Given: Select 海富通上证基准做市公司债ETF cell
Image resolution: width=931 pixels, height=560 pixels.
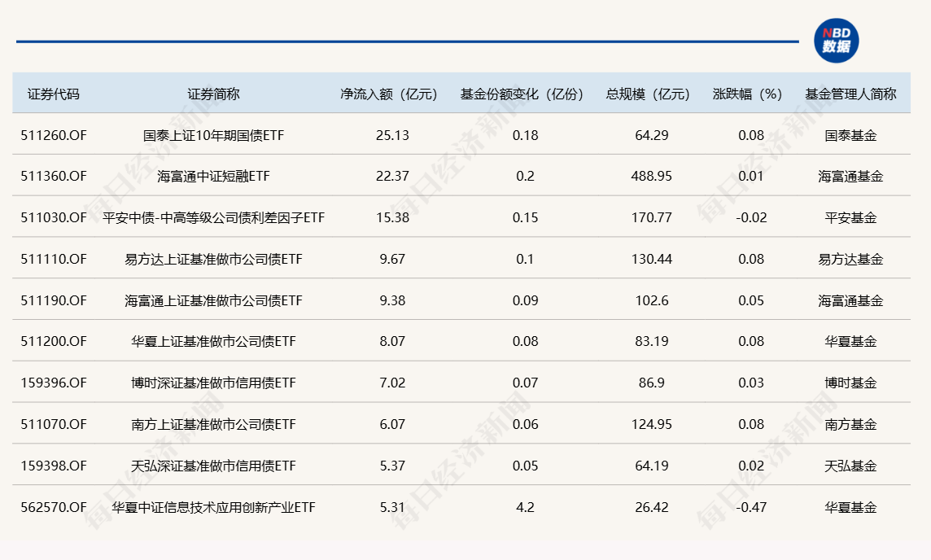Looking at the screenshot, I should coord(213,301).
